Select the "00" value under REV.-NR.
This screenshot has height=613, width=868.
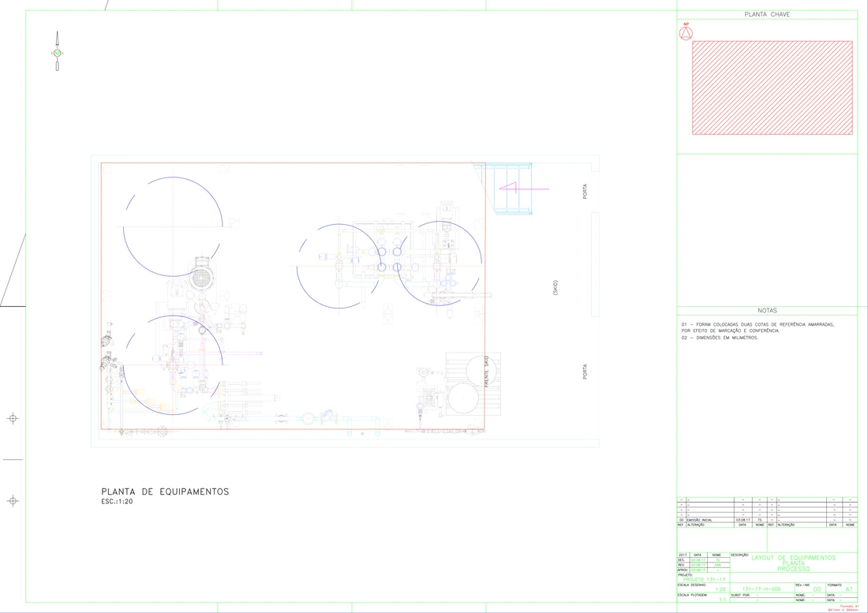pyautogui.click(x=817, y=589)
